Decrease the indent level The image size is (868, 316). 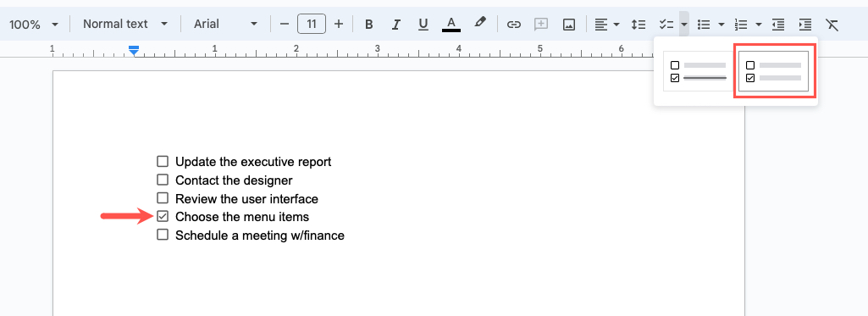(778, 25)
